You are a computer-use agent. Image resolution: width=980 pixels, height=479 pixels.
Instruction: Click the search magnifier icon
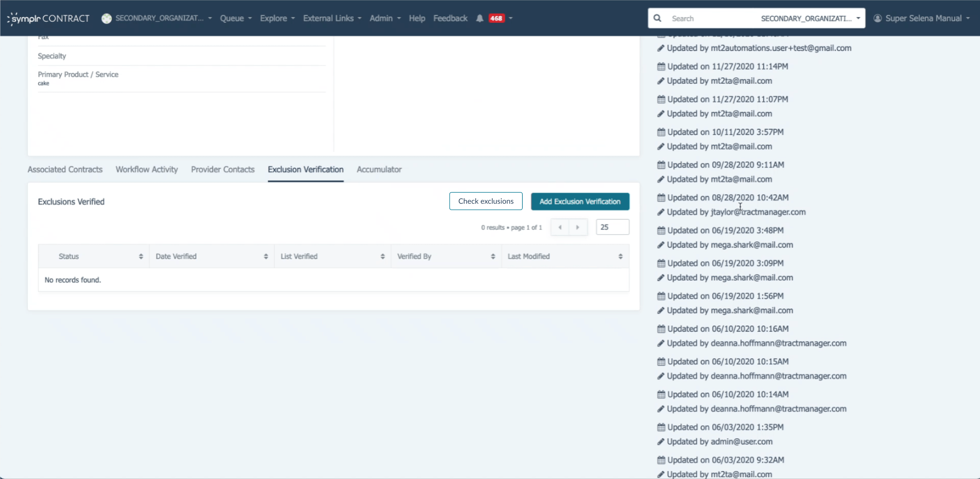tap(657, 18)
